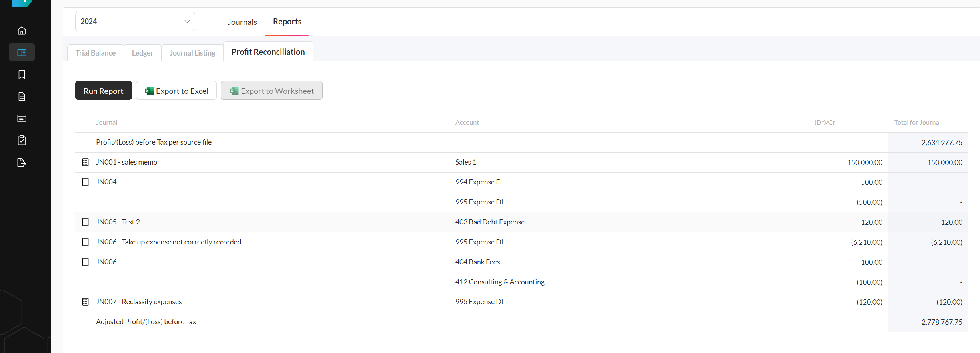The width and height of the screenshot is (980, 353).
Task: Select the Profit Reconciliation tab
Action: [268, 52]
